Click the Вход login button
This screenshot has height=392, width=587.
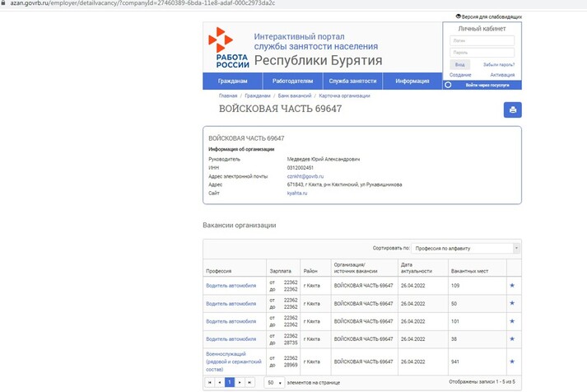click(x=459, y=64)
